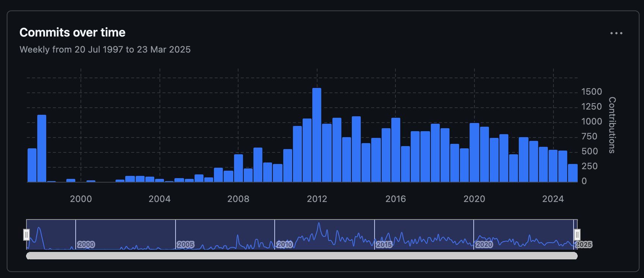644x278 pixels.
Task: Click the 2016 x-axis label
Action: (x=395, y=199)
